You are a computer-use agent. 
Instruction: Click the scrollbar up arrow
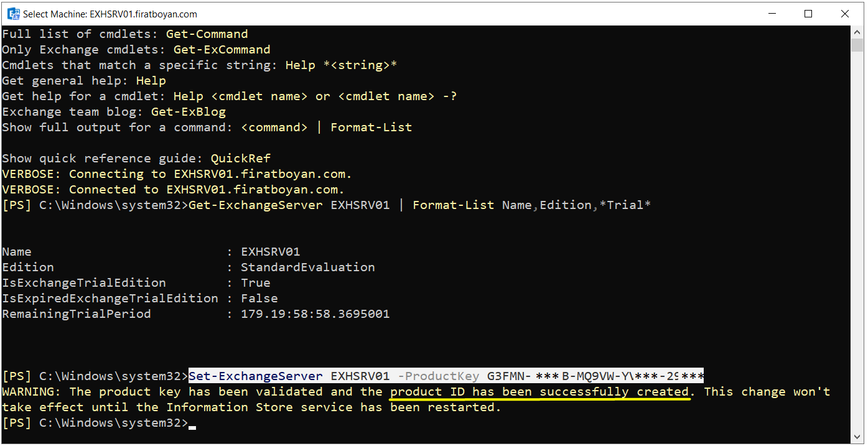pos(857,32)
